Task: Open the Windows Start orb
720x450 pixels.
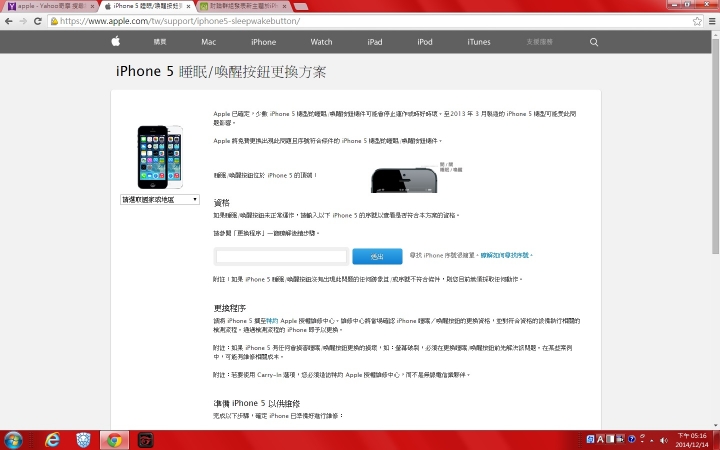Action: [x=13, y=440]
